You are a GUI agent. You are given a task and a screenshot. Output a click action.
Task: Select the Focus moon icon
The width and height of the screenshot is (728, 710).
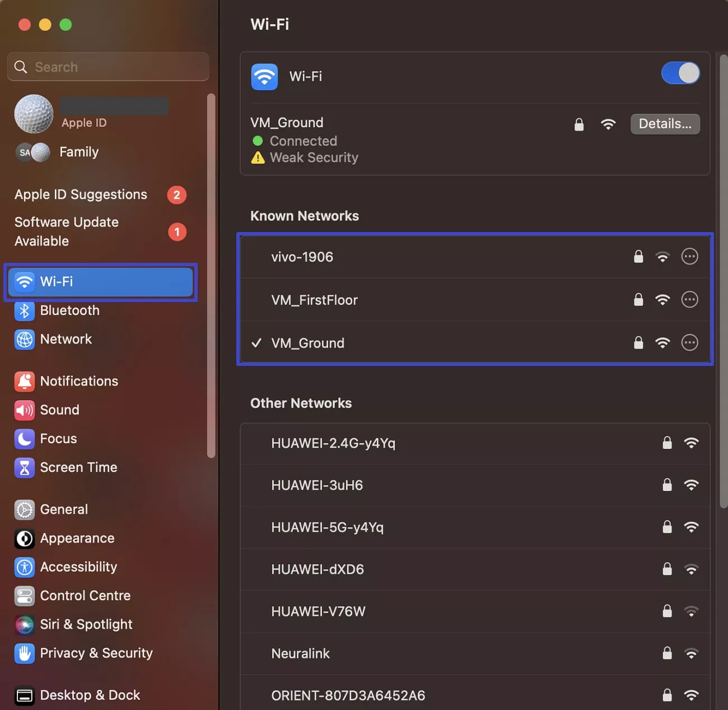point(25,439)
